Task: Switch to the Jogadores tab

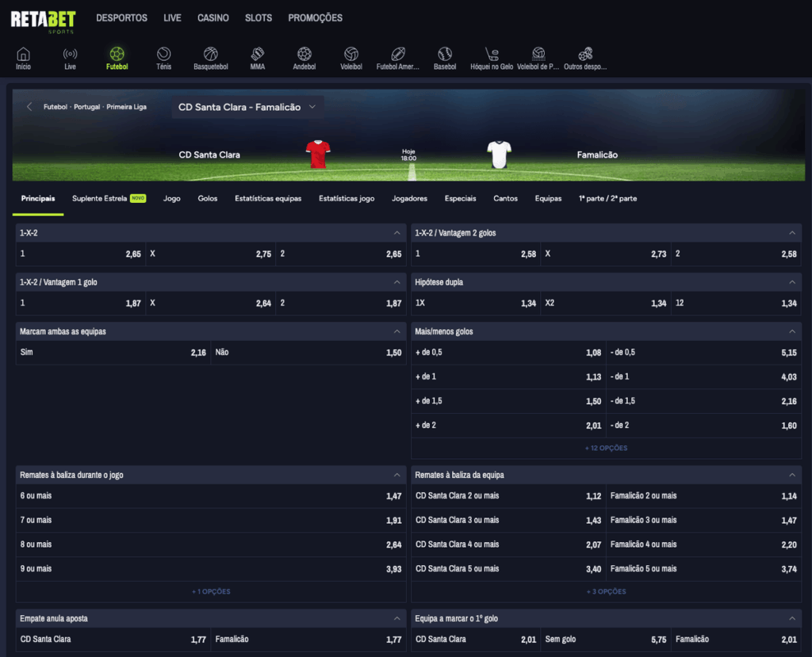Action: [410, 198]
